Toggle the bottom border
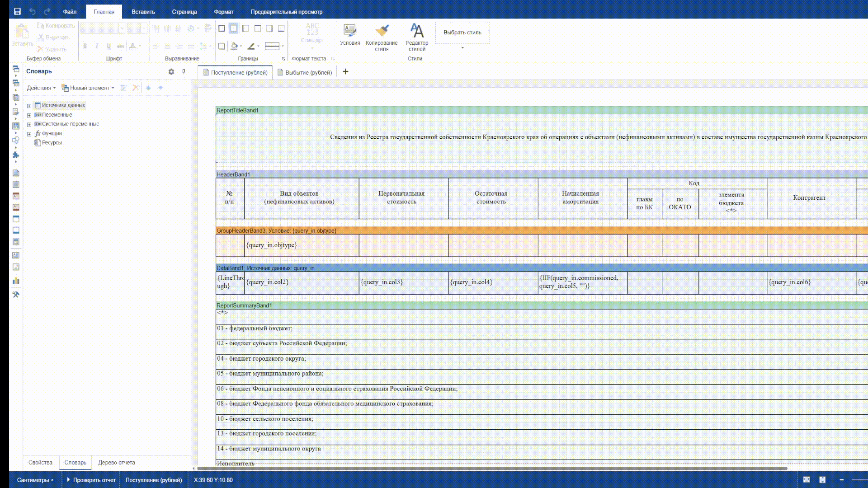This screenshot has width=868, height=488. (x=281, y=28)
